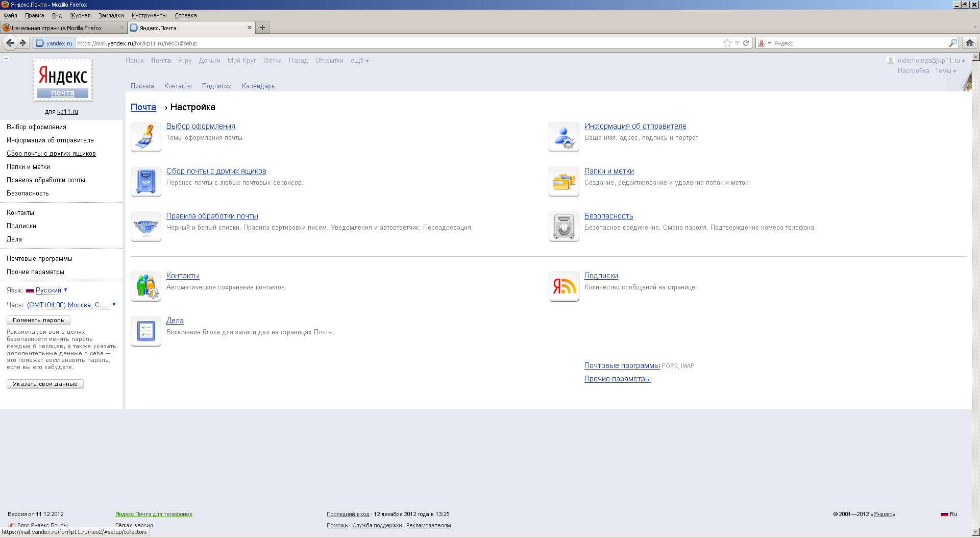980x538 pixels.
Task: Open the Письма tab
Action: pos(142,86)
